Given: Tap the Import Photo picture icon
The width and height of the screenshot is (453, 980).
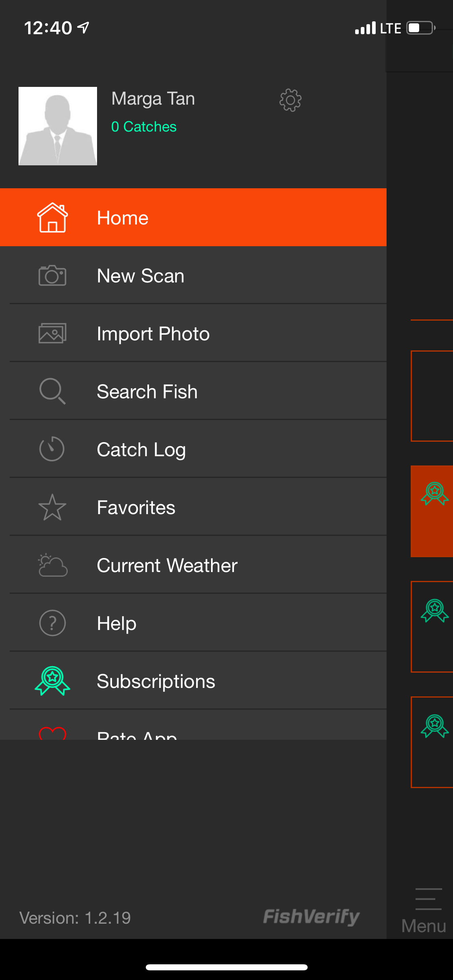Looking at the screenshot, I should pos(52,334).
